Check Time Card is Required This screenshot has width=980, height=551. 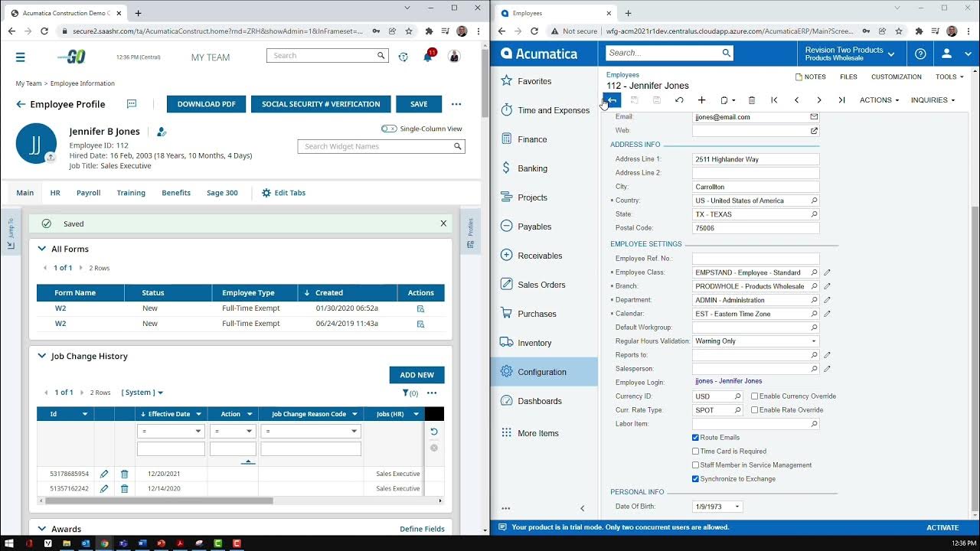click(695, 452)
